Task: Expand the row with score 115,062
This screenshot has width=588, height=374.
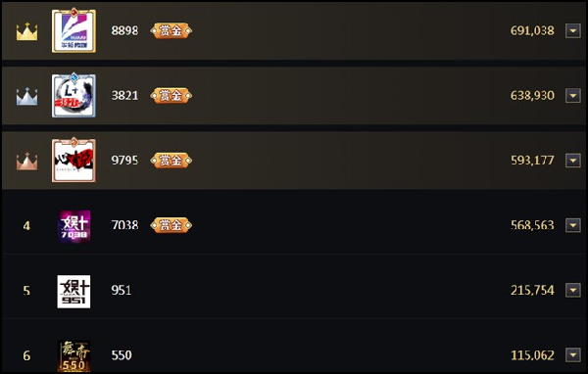Action: (573, 354)
